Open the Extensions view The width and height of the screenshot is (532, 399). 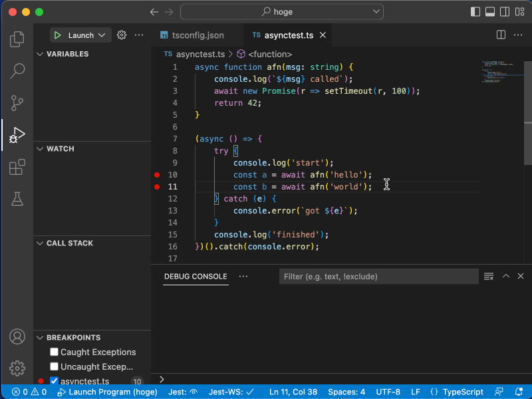pos(17,167)
